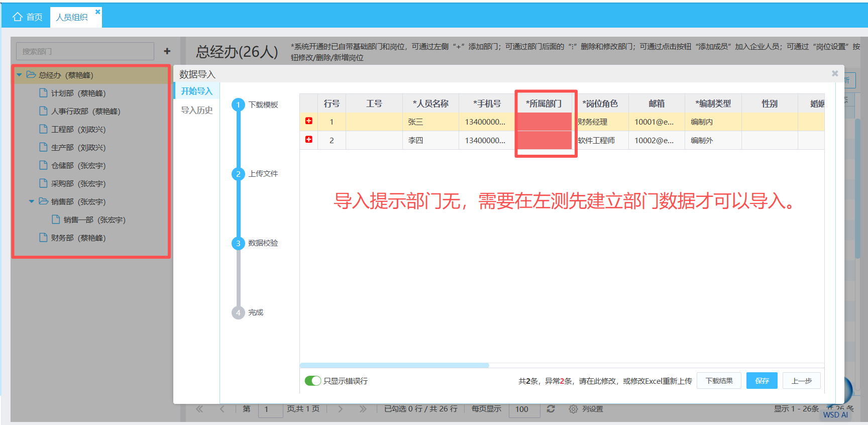
Task: Select 人事行政部 in the department tree
Action: 85,111
